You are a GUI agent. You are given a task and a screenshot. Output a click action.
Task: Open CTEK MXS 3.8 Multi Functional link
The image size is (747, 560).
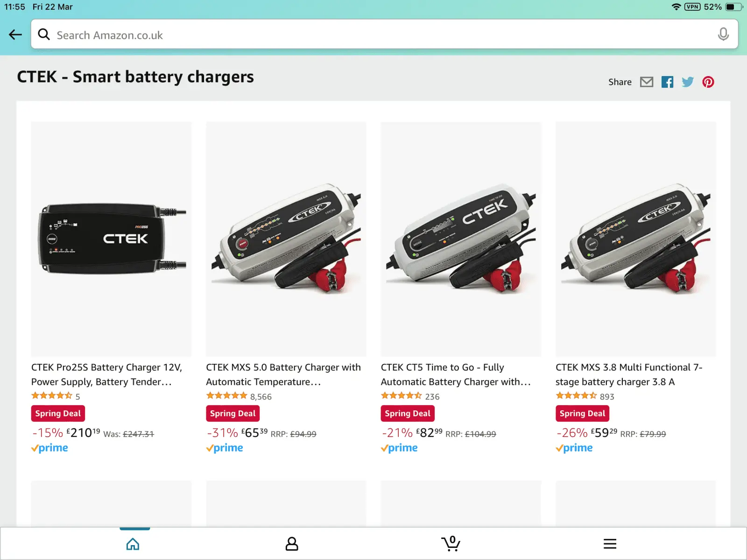[x=628, y=374]
